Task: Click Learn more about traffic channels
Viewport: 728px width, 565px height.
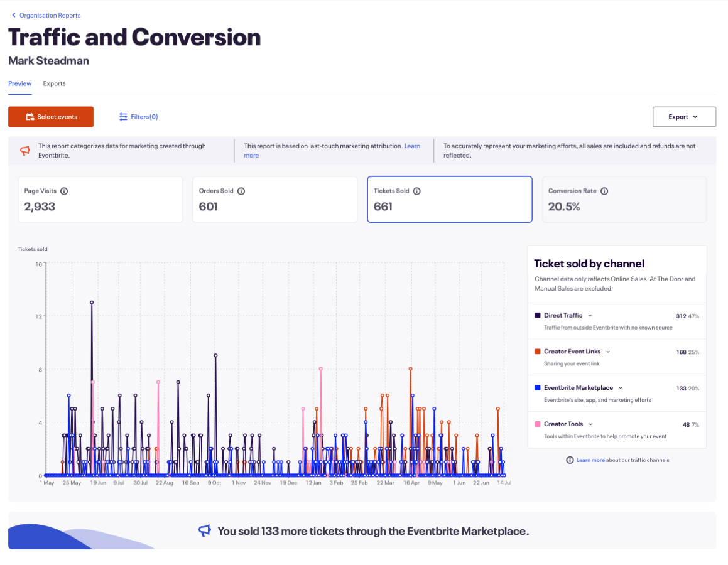Action: [x=590, y=460]
